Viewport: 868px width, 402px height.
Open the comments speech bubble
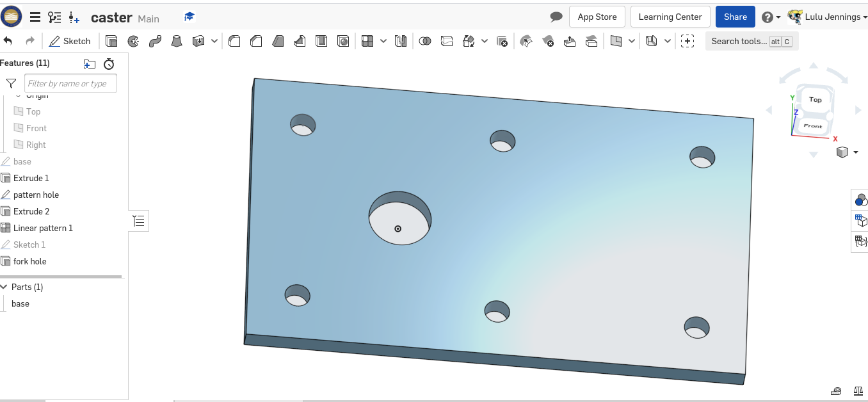pos(556,17)
